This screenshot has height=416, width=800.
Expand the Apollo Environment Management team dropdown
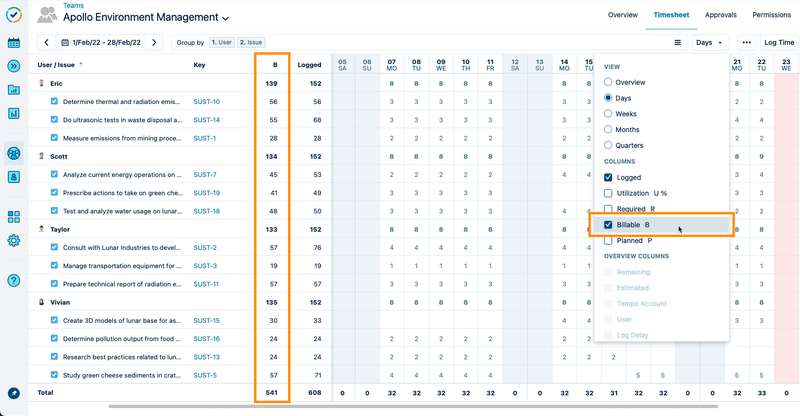click(225, 18)
